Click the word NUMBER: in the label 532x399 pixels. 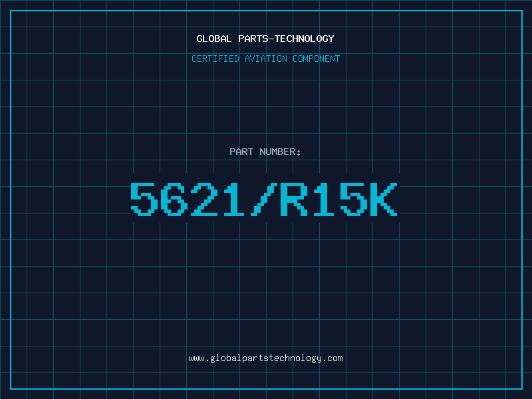coord(279,152)
